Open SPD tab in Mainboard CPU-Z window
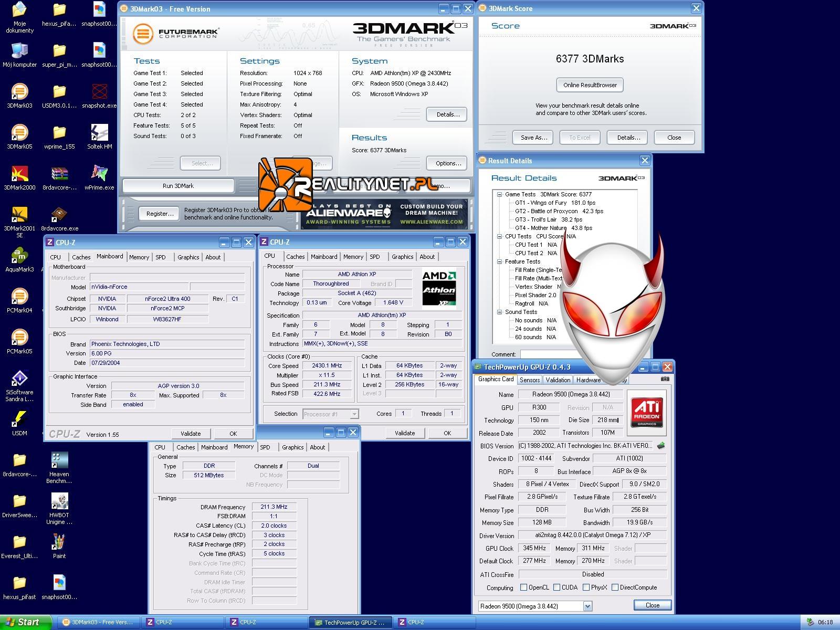Screen dimensions: 840x630 tap(161, 257)
